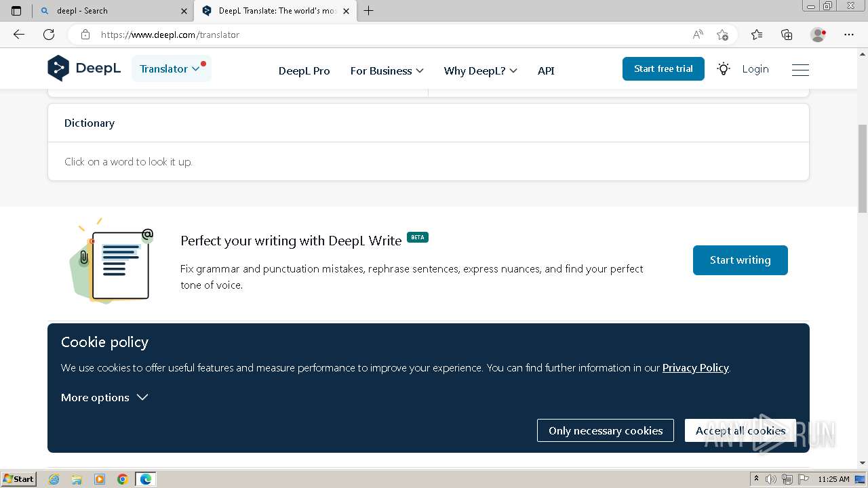Click the DeepL Write document illustration
Screen dimensions: 868x488
[111, 261]
